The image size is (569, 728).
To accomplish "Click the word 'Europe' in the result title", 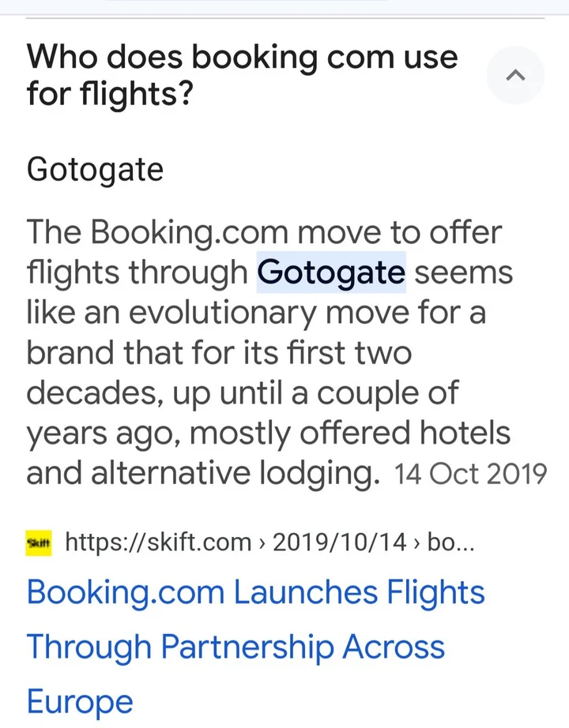I will pyautogui.click(x=80, y=701).
